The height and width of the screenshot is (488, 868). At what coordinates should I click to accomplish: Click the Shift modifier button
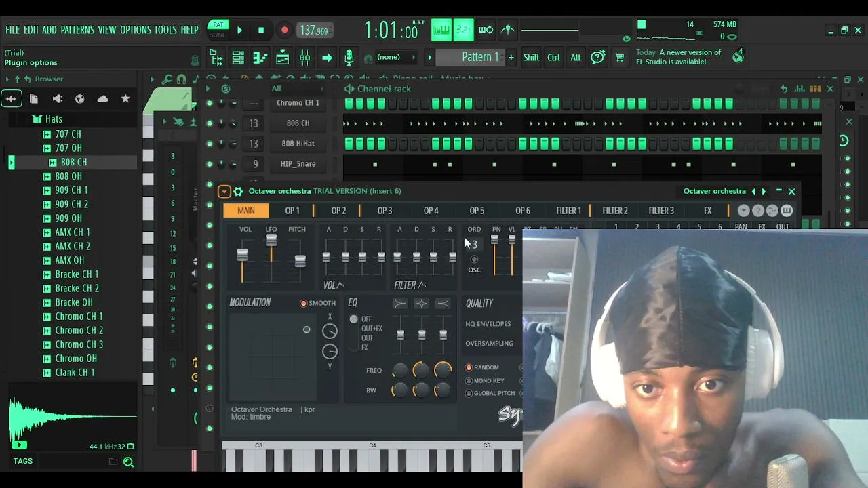531,58
